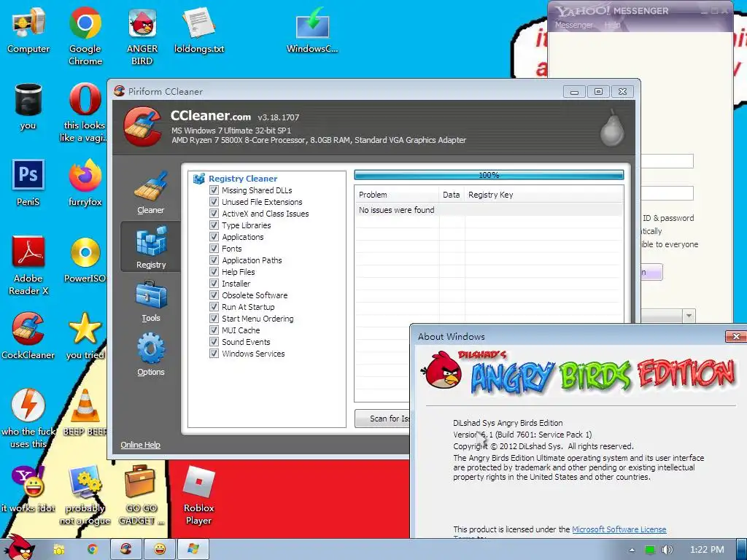Screen dimensions: 747x560
Task: Click the CCleaner taskbar button
Action: 126,549
